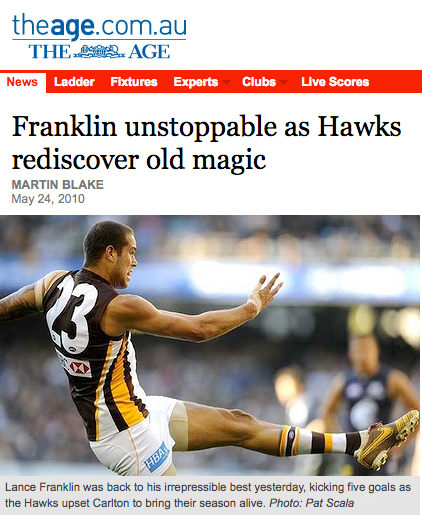Click the May 24, 2010 date
422x515 pixels.
point(48,199)
